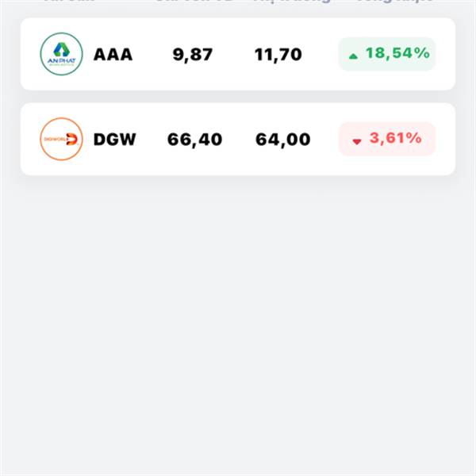Tap the cut-off column header above ticker symbols
The image size is (476, 476).
69,2
